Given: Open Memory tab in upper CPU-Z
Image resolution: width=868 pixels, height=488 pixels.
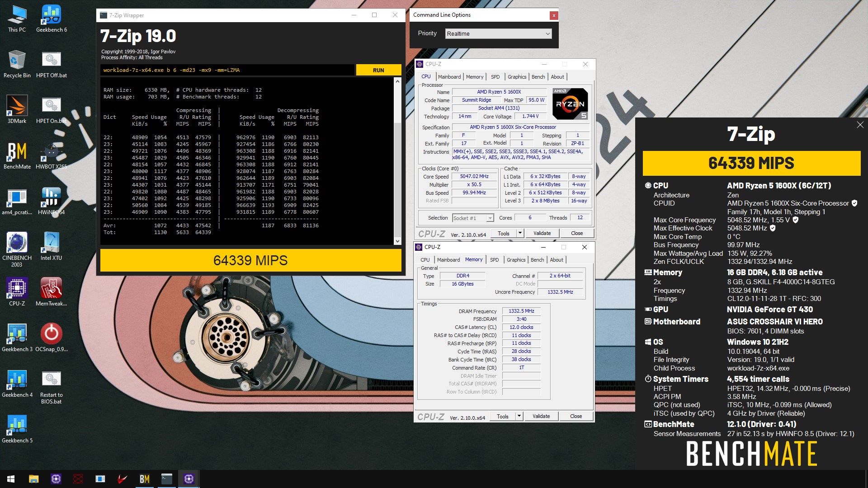Looking at the screenshot, I should tap(475, 77).
